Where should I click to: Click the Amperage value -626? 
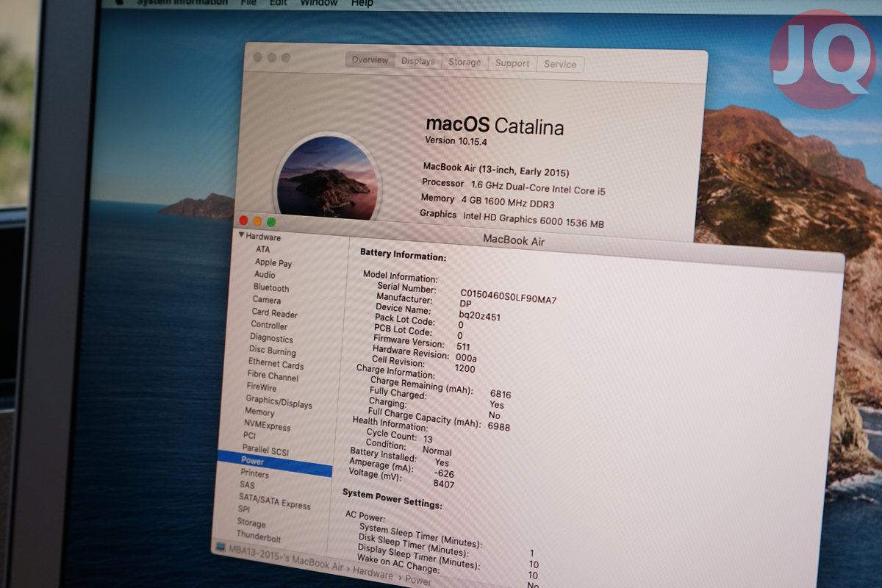click(444, 473)
